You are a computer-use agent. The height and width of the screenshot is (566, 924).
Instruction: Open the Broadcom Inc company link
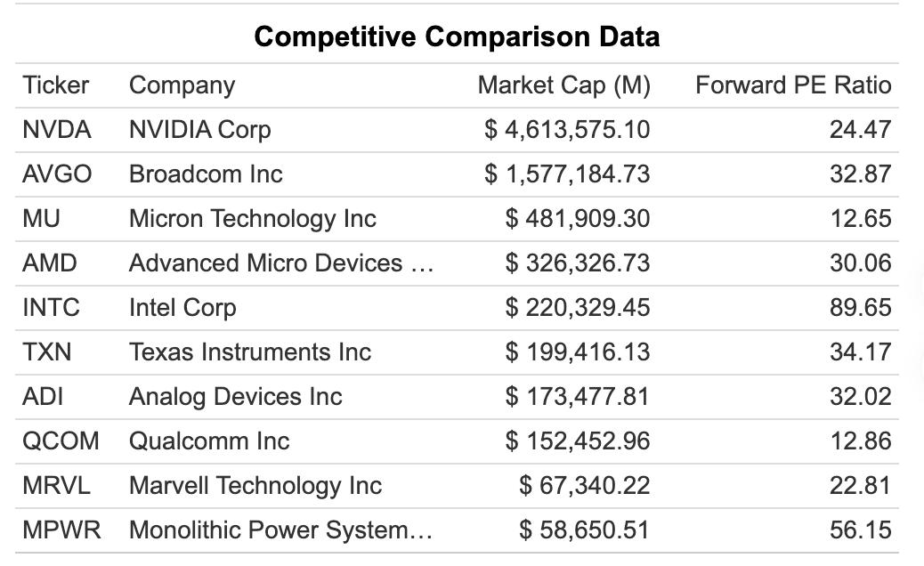click(206, 174)
